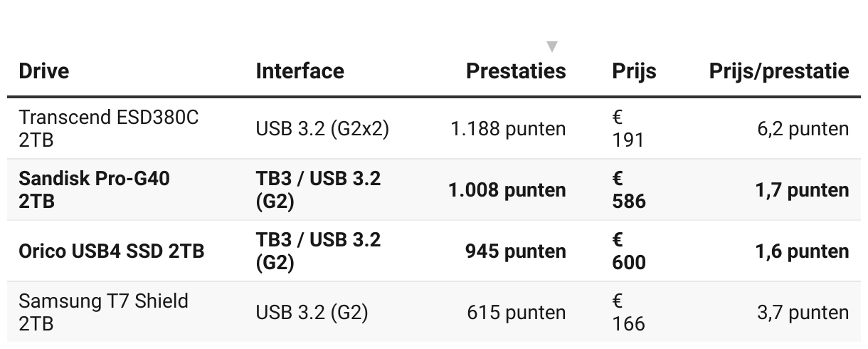Select the Sandisk Pro-G40 2TB drive name

[95, 190]
